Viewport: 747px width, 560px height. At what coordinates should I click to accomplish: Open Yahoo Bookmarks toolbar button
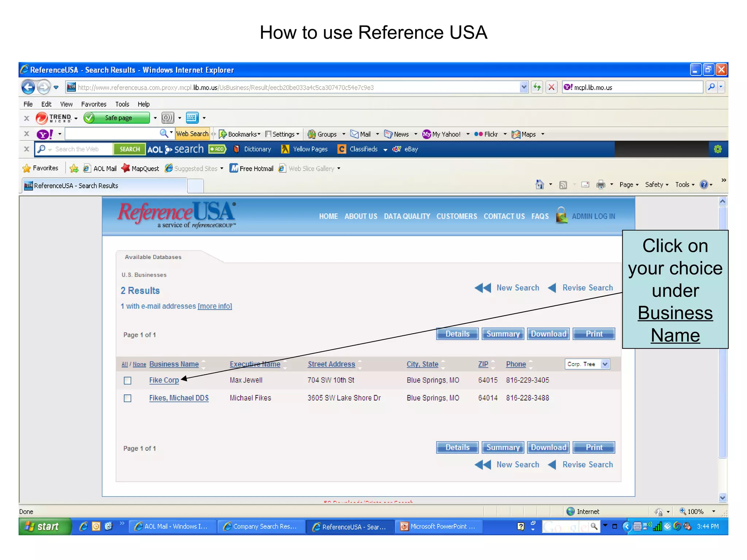coord(239,134)
